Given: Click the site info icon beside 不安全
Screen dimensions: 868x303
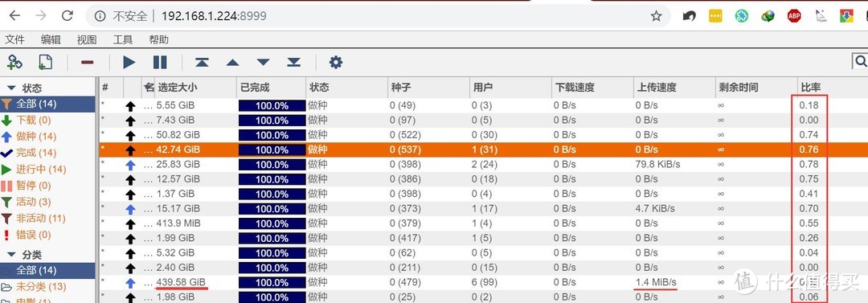Looking at the screenshot, I should click(100, 16).
